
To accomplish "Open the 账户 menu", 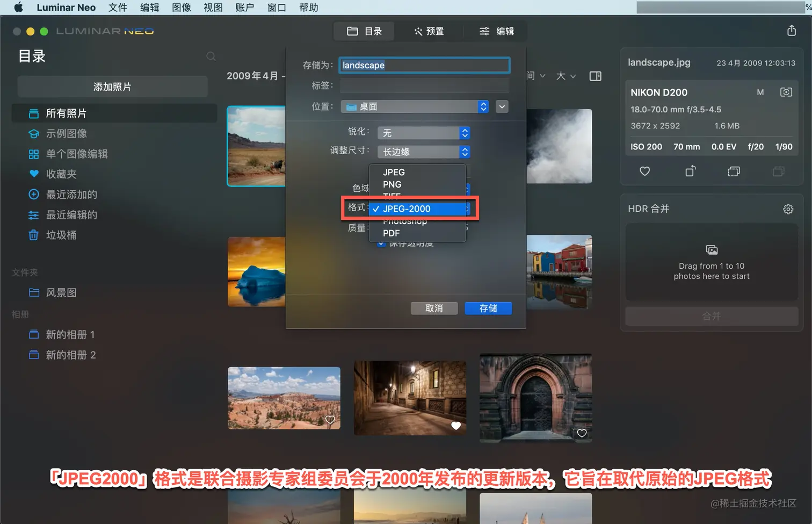I will [245, 8].
